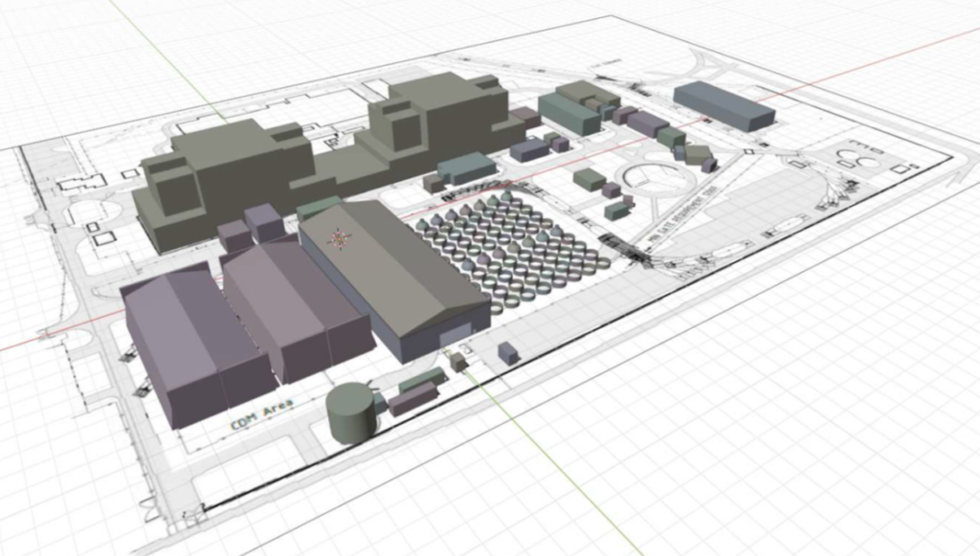Select the middle purple hangar building

(x=297, y=310)
